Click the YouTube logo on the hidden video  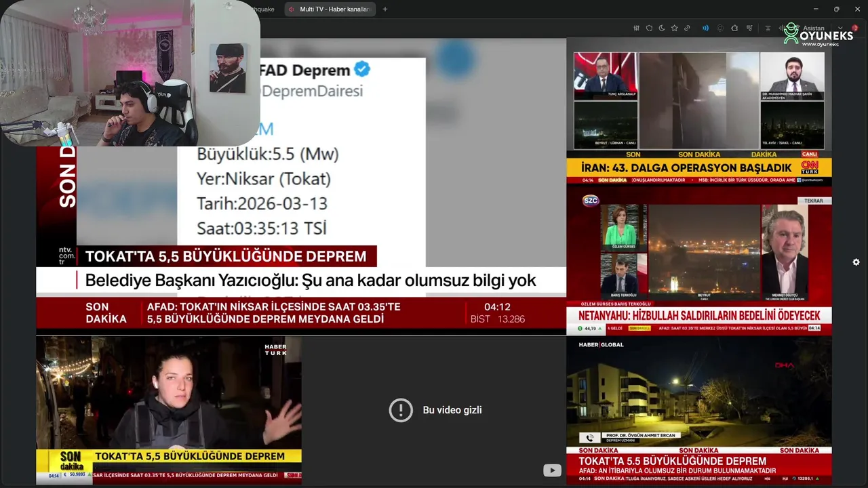[x=552, y=470]
